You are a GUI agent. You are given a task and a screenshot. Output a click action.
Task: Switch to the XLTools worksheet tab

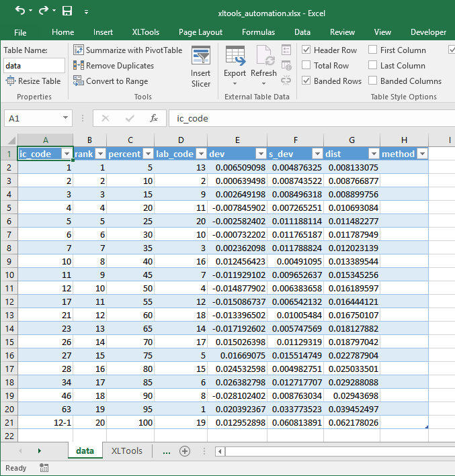127,450
